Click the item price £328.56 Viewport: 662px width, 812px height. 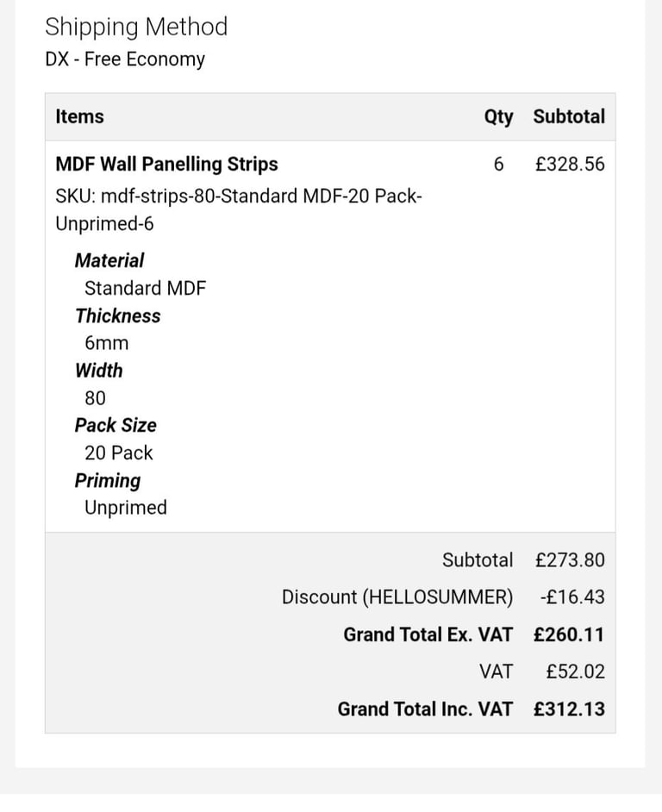pyautogui.click(x=570, y=164)
